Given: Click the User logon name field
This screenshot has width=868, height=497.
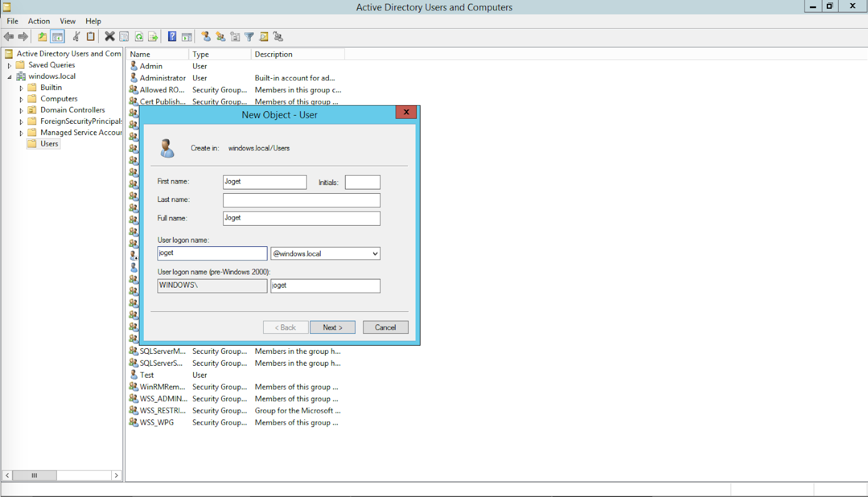Looking at the screenshot, I should coord(212,253).
